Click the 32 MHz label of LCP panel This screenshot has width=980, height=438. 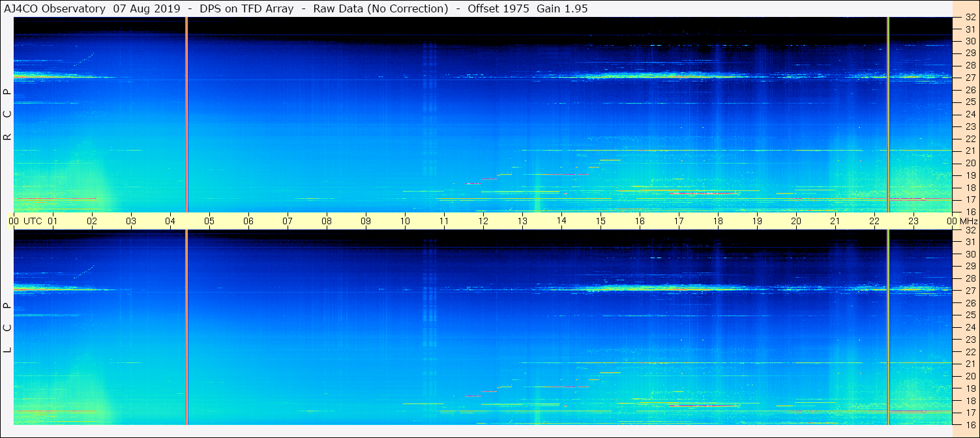(x=970, y=230)
